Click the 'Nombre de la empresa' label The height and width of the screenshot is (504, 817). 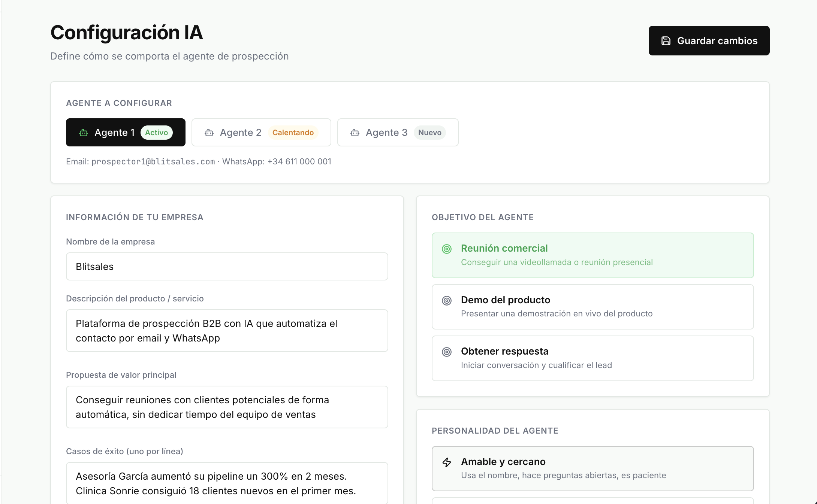coord(111,242)
